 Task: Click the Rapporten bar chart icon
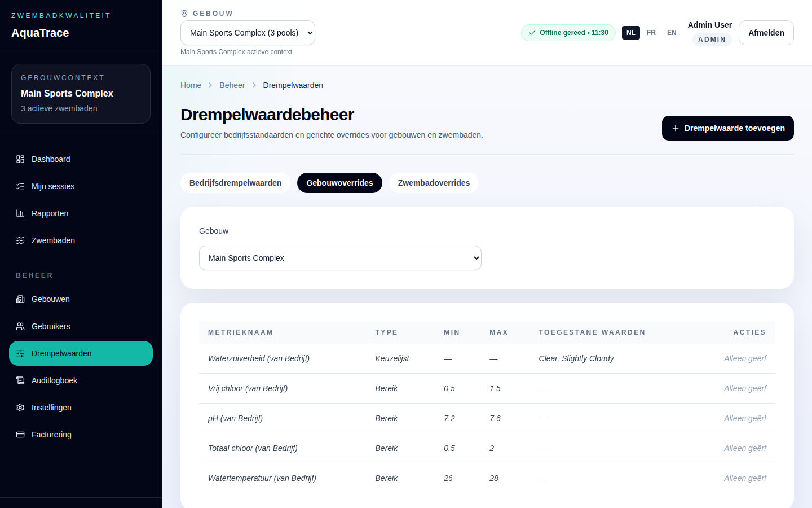tap(20, 213)
